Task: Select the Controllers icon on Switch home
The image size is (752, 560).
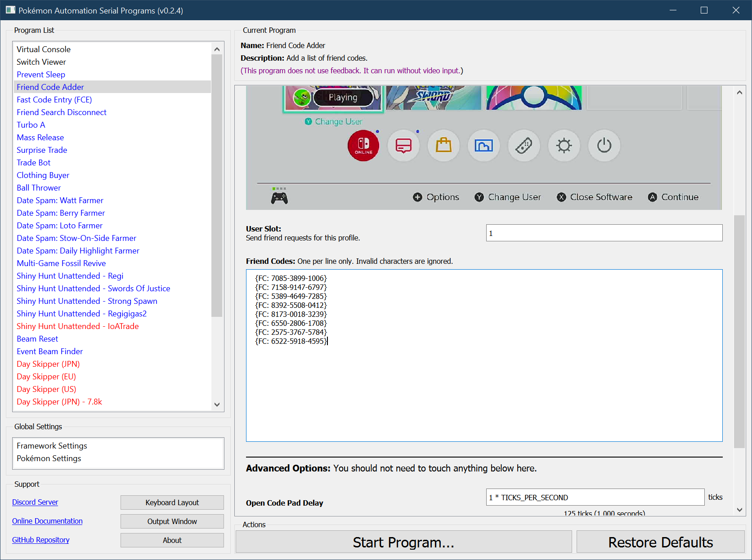Action: (x=524, y=146)
